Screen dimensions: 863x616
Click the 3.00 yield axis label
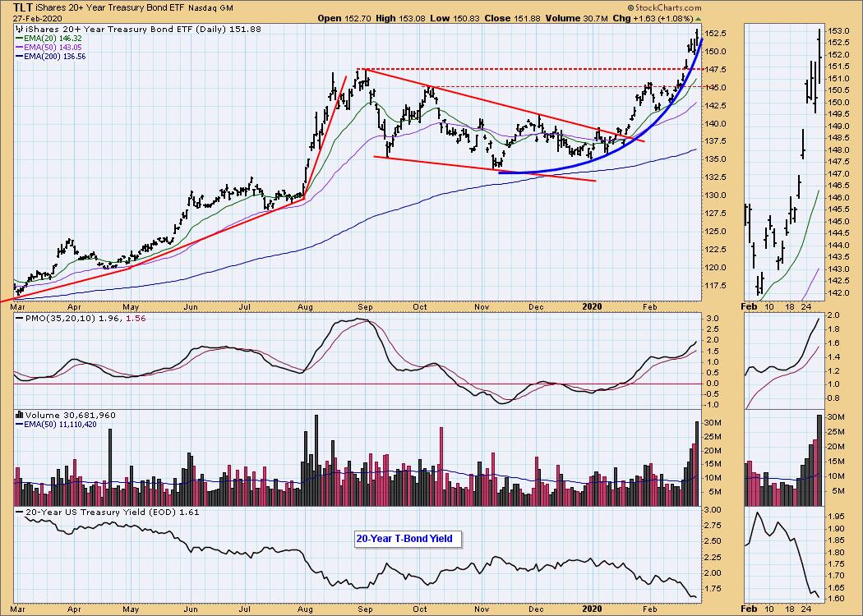click(x=714, y=510)
